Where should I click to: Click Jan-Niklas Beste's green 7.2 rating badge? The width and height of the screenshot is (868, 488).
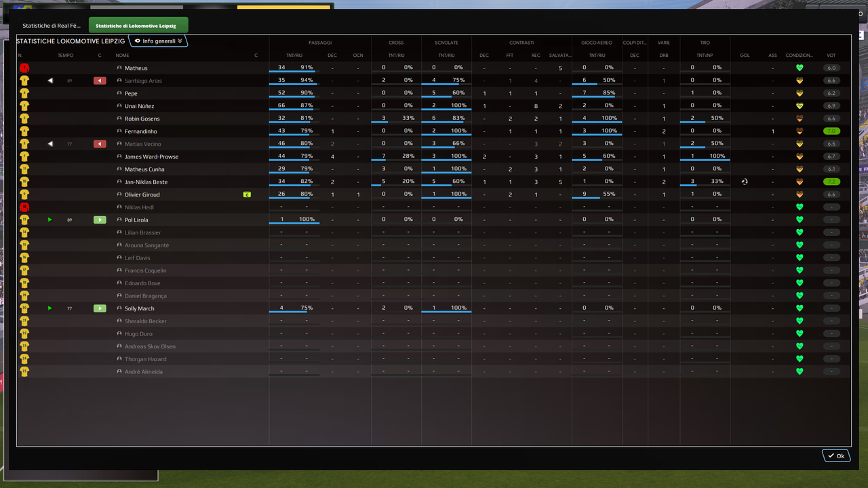[x=831, y=182]
